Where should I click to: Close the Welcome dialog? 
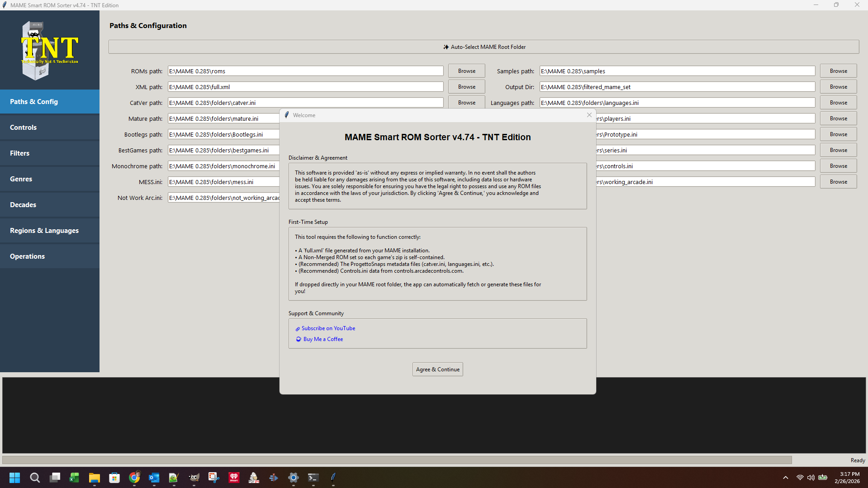589,115
